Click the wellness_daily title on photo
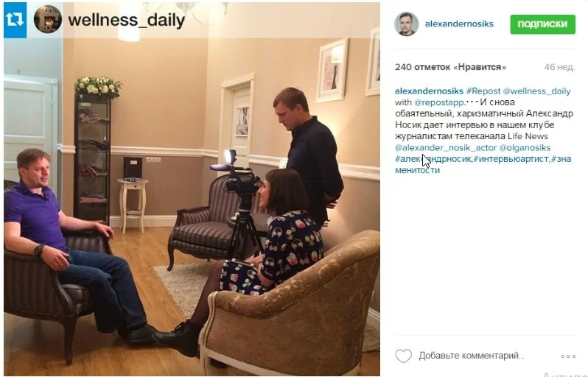This screenshot has height=377, width=588. (127, 20)
